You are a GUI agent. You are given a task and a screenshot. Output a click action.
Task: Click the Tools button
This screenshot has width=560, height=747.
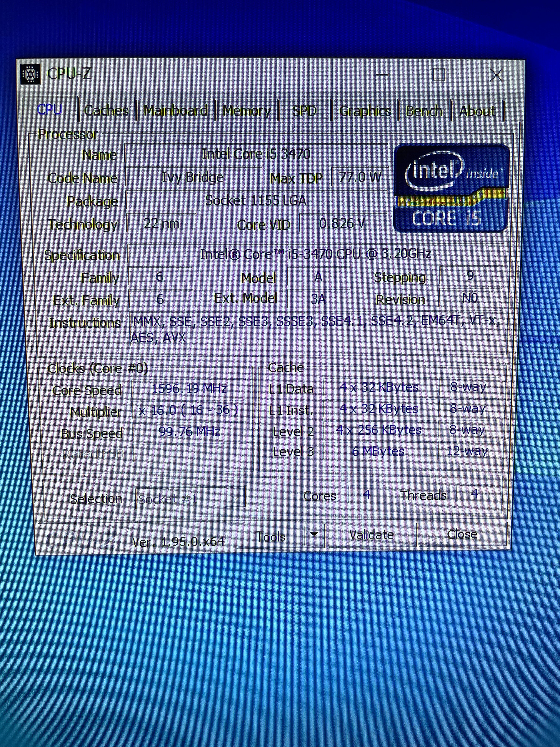271,536
